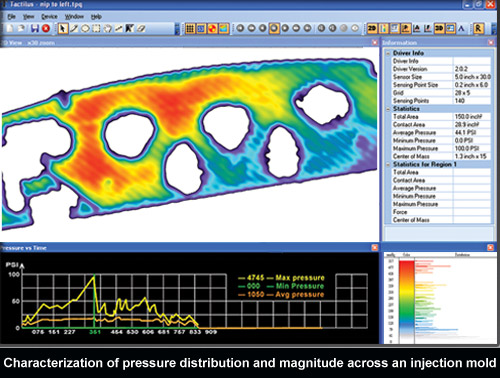Viewport: 500px width, 378px height.
Task: Click the new document icon
Action: coord(10,29)
